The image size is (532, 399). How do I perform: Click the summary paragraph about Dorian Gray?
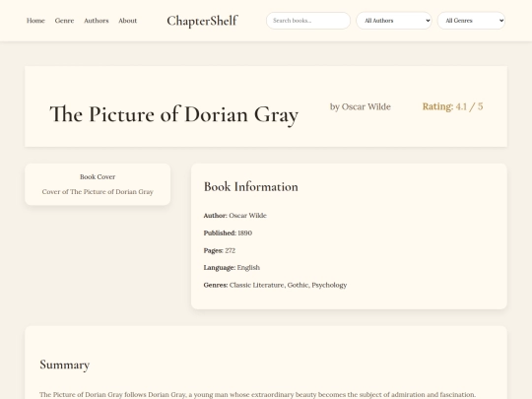pos(258,395)
